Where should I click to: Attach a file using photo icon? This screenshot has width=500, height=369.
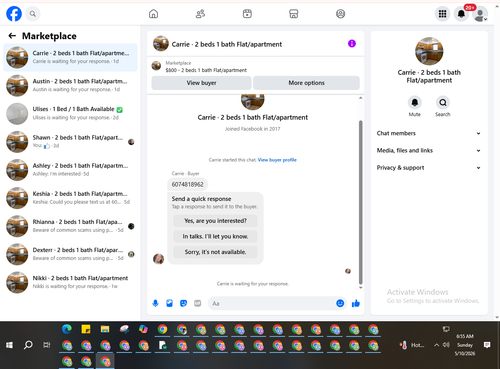169,303
